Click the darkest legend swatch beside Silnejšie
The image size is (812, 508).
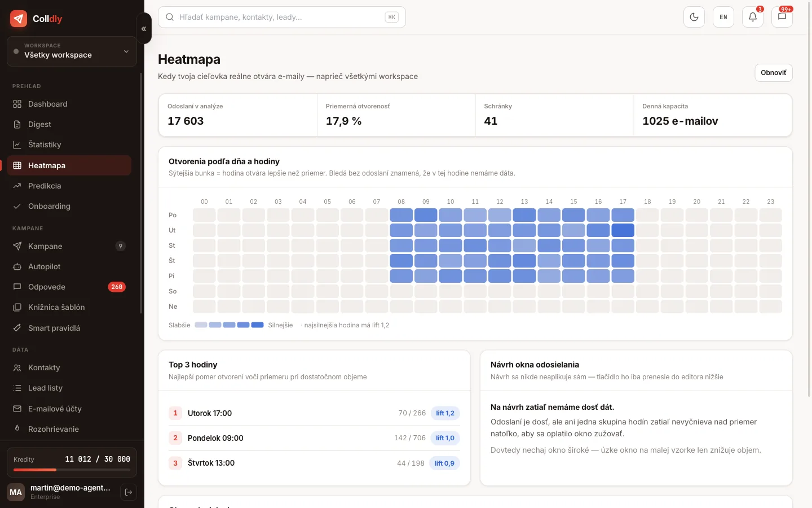[257, 325]
